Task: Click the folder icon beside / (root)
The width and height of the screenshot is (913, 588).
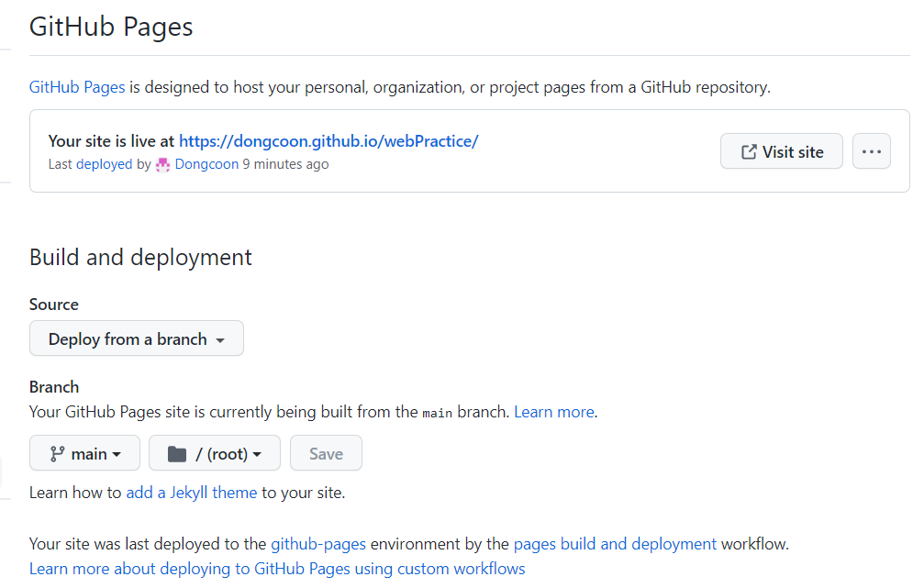Action: [177, 454]
